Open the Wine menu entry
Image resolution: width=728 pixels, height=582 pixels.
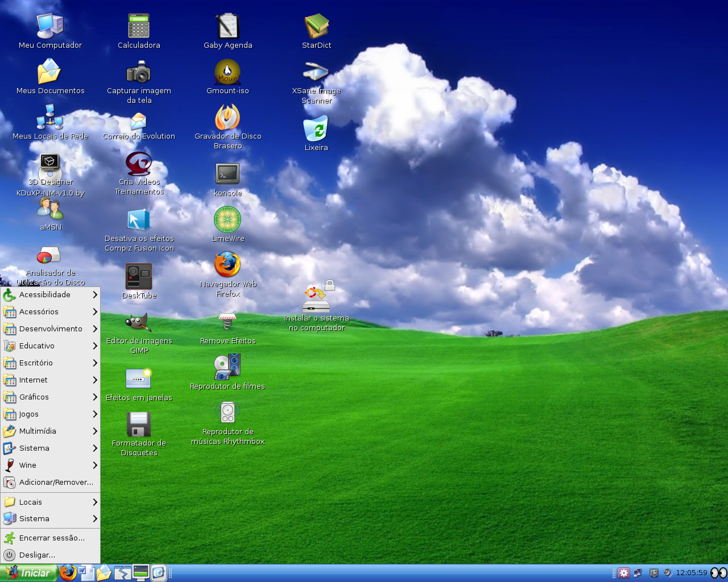tap(50, 465)
